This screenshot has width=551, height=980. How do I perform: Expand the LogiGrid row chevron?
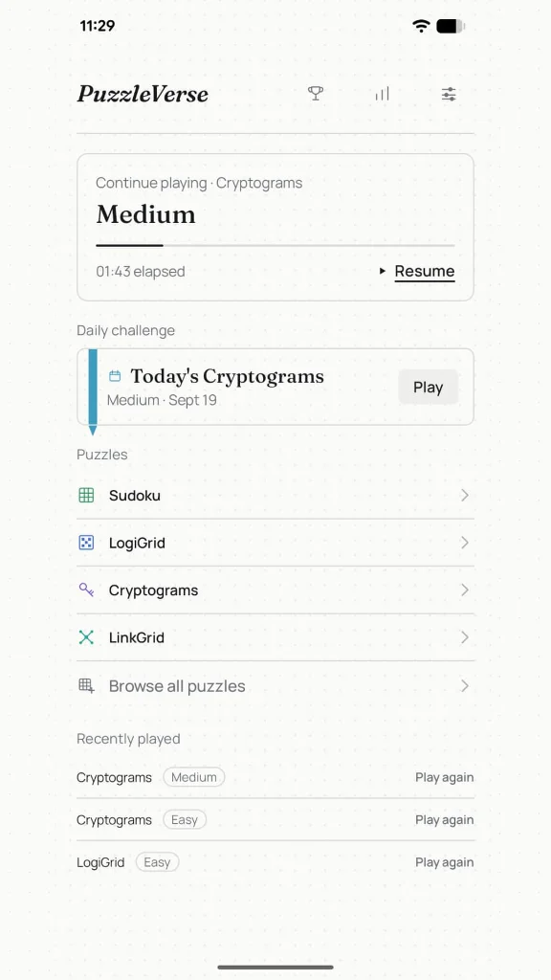pyautogui.click(x=465, y=543)
